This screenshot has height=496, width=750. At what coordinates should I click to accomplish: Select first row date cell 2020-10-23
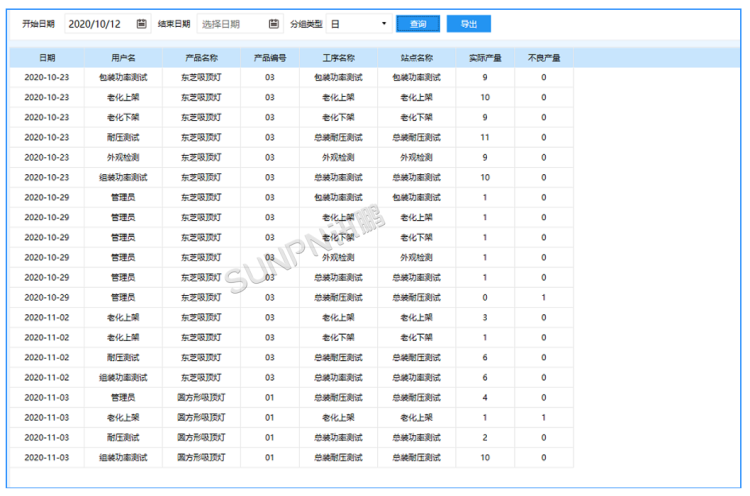[x=47, y=77]
